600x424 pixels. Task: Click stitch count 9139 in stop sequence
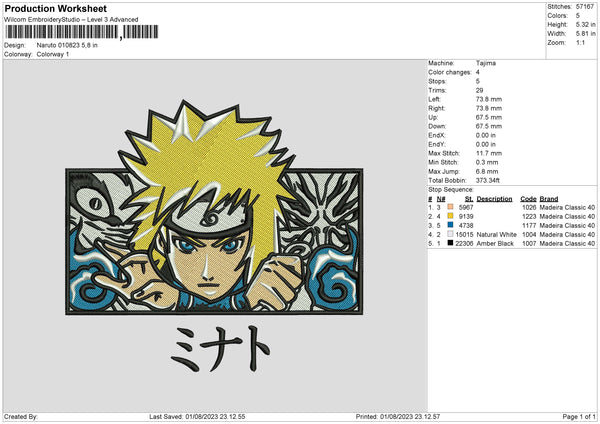(x=466, y=217)
